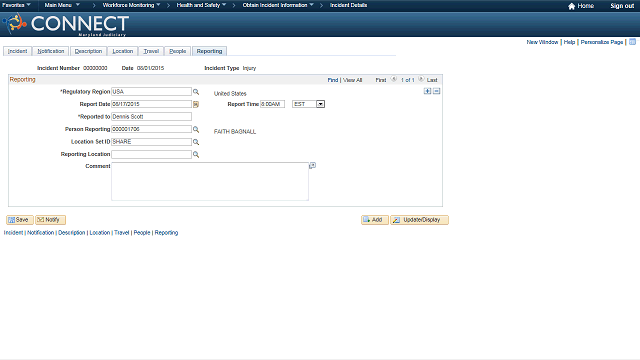This screenshot has width=640, height=360.
Task: Expand Health and Safety breadcrumb menu
Action: click(x=201, y=5)
